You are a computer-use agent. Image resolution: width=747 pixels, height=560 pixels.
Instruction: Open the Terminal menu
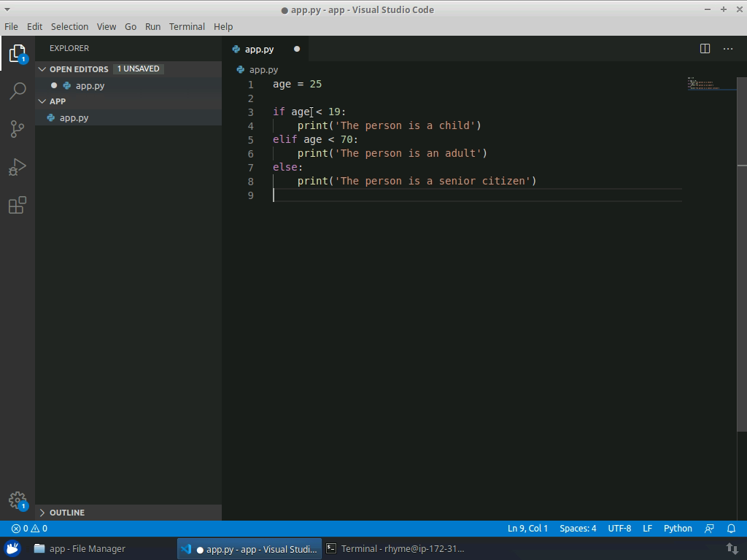186,26
